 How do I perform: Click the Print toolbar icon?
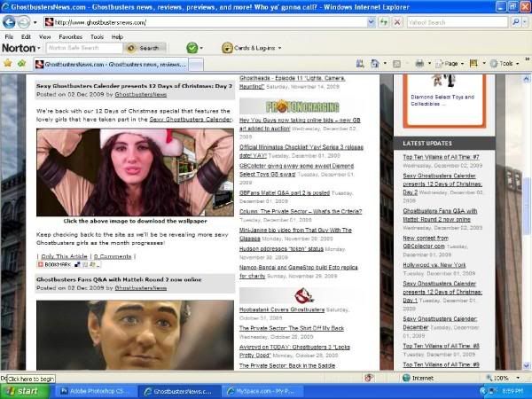(420, 64)
